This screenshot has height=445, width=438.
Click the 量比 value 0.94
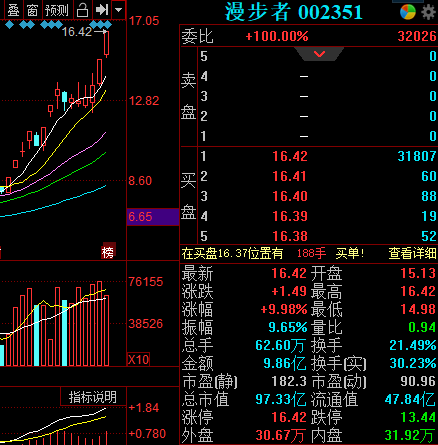pyautogui.click(x=422, y=327)
